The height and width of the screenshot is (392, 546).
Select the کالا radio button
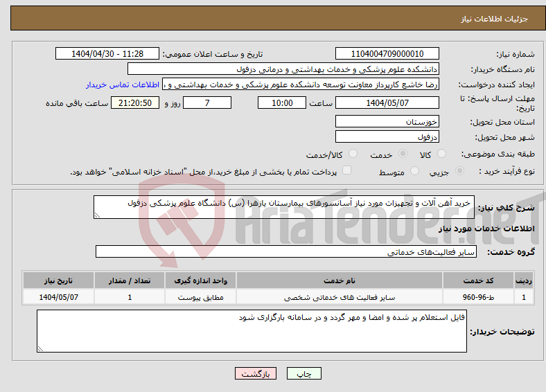[441, 154]
